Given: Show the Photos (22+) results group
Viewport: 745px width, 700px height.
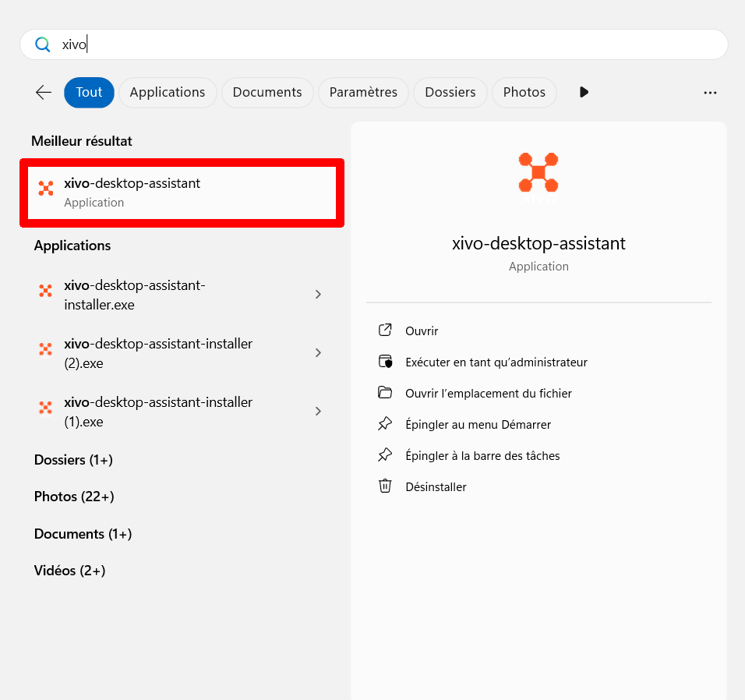Looking at the screenshot, I should [74, 497].
